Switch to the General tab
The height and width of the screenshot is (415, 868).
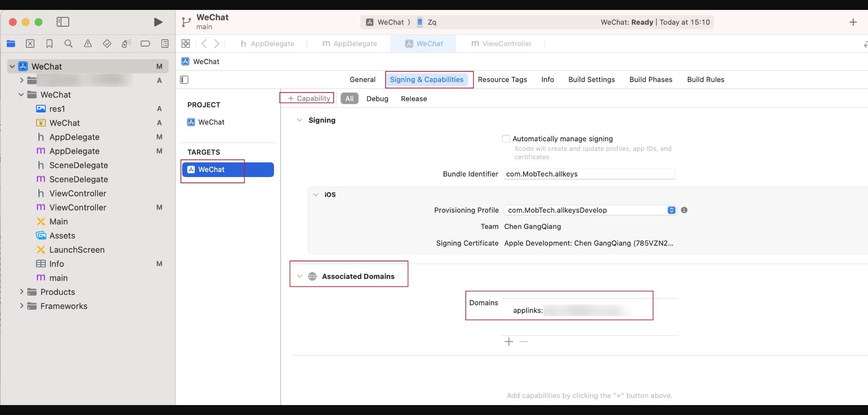[363, 79]
